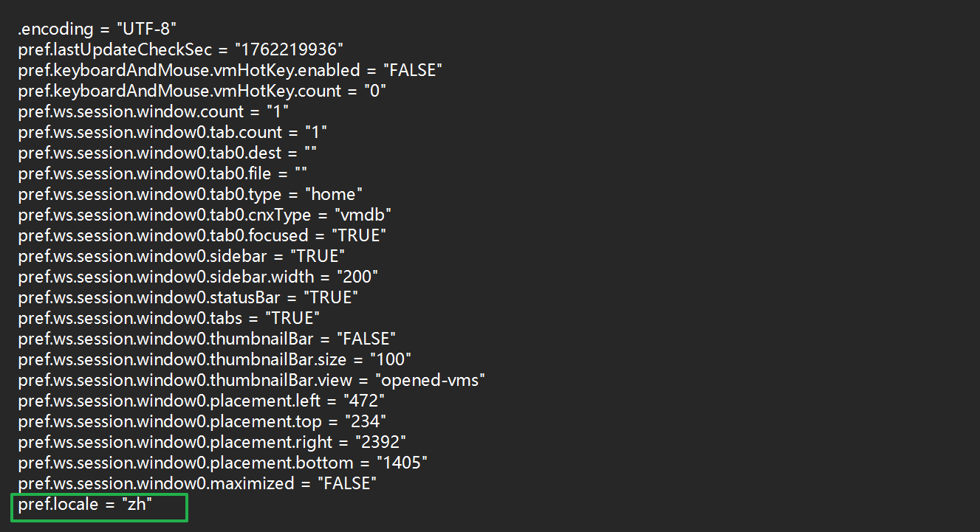Click the tab0.cnxType "vmdb" line
Viewport: 980px width, 532px height.
point(205,215)
